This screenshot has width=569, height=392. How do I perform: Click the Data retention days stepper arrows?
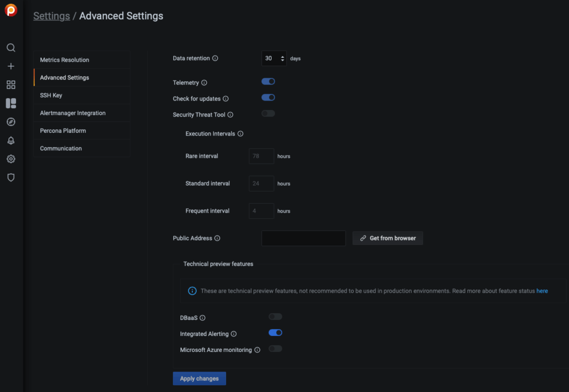(282, 58)
